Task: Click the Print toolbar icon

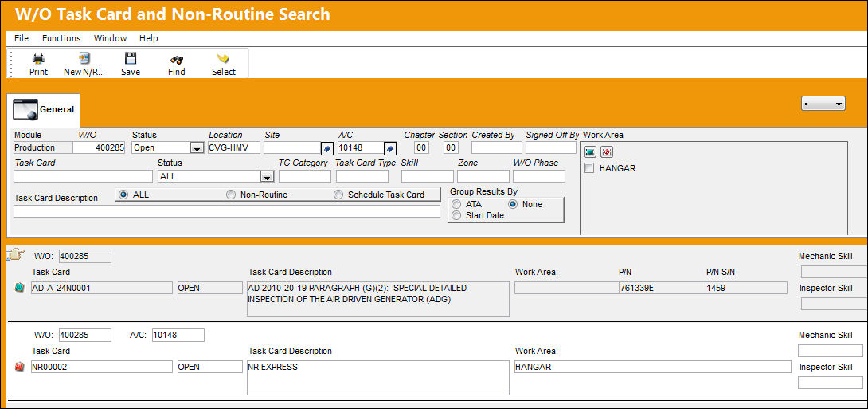Action: click(38, 58)
